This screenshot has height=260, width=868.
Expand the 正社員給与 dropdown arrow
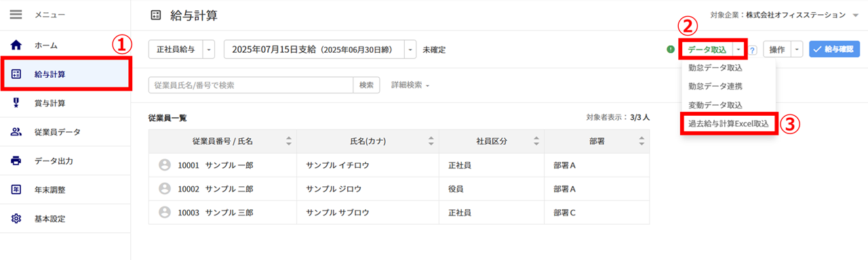(209, 49)
